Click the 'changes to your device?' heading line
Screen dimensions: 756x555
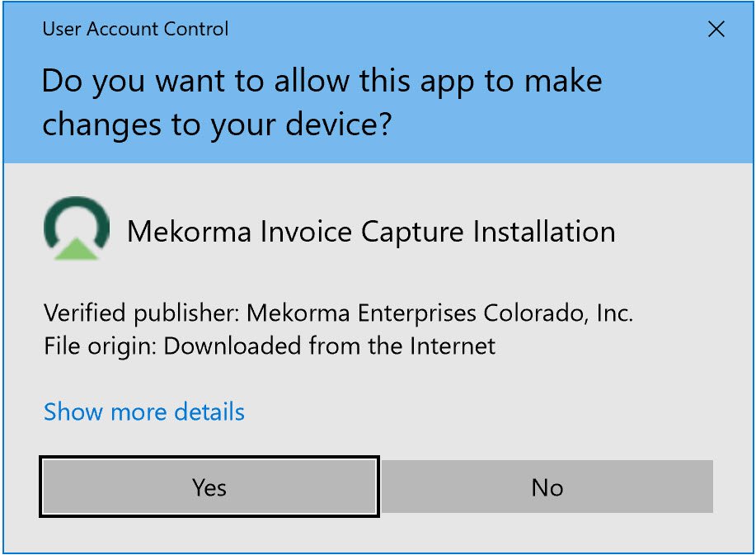coord(216,124)
